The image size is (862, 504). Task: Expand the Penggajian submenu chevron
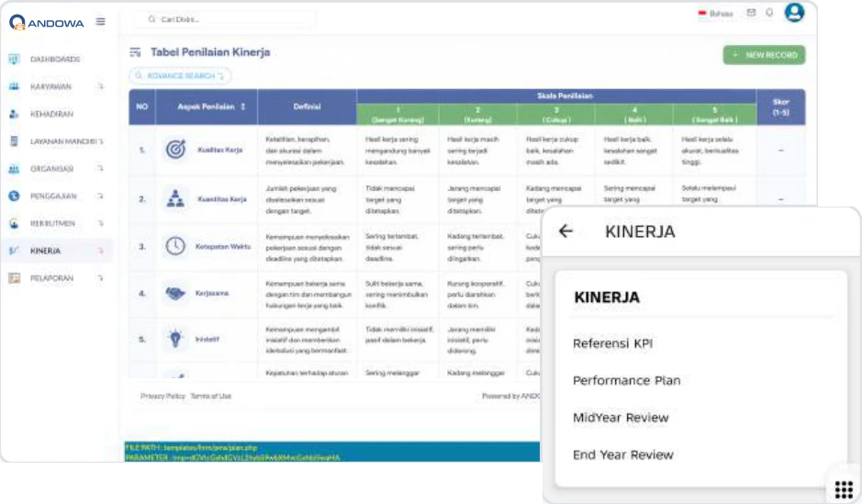point(101,196)
